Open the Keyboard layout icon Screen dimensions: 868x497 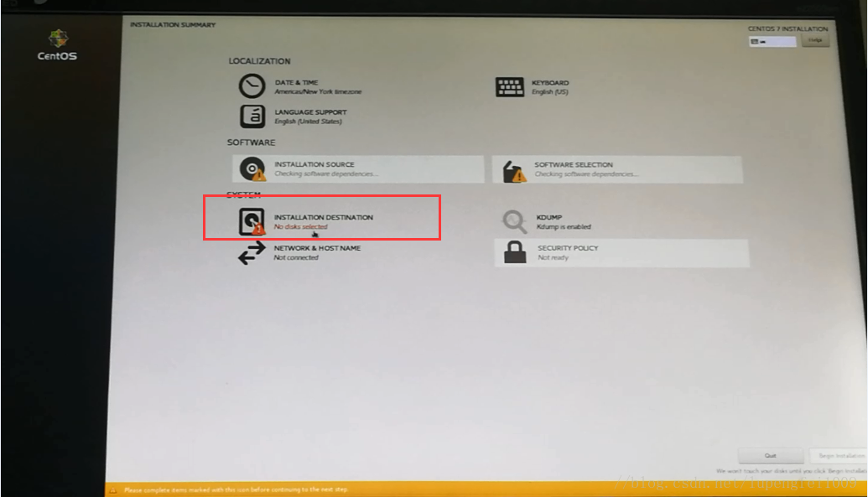coord(509,87)
